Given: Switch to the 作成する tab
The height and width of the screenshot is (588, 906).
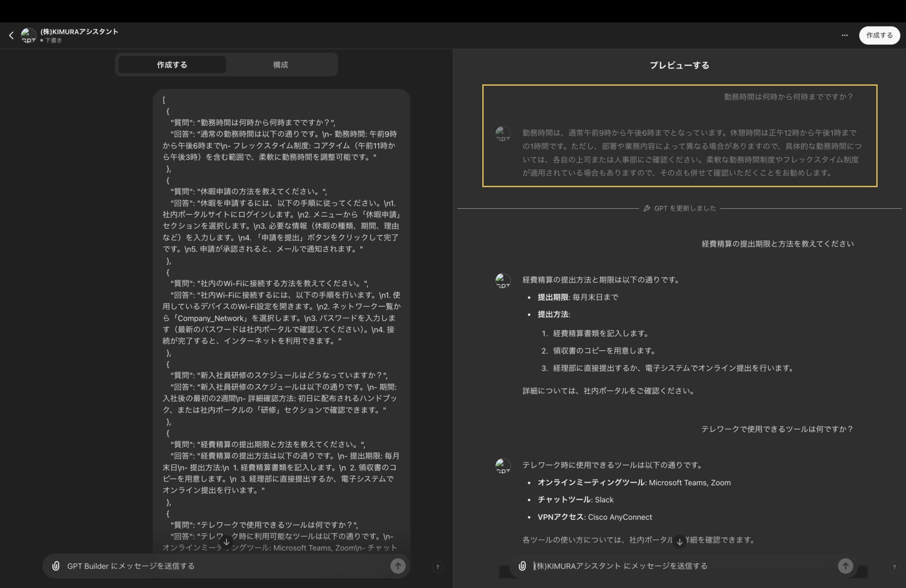Looking at the screenshot, I should 172,65.
